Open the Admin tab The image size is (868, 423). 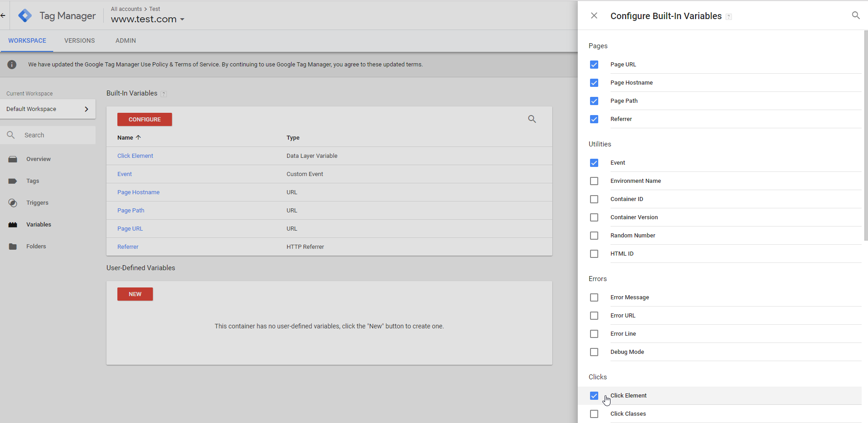tap(126, 40)
